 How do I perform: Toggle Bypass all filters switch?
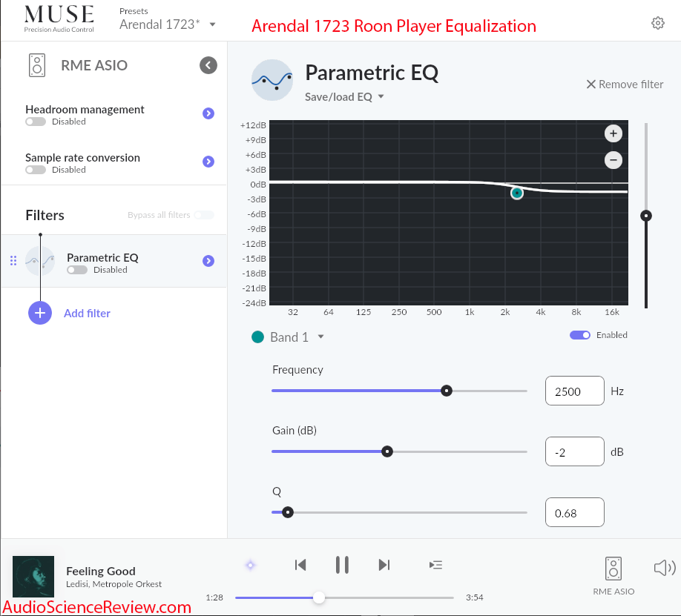pos(204,215)
